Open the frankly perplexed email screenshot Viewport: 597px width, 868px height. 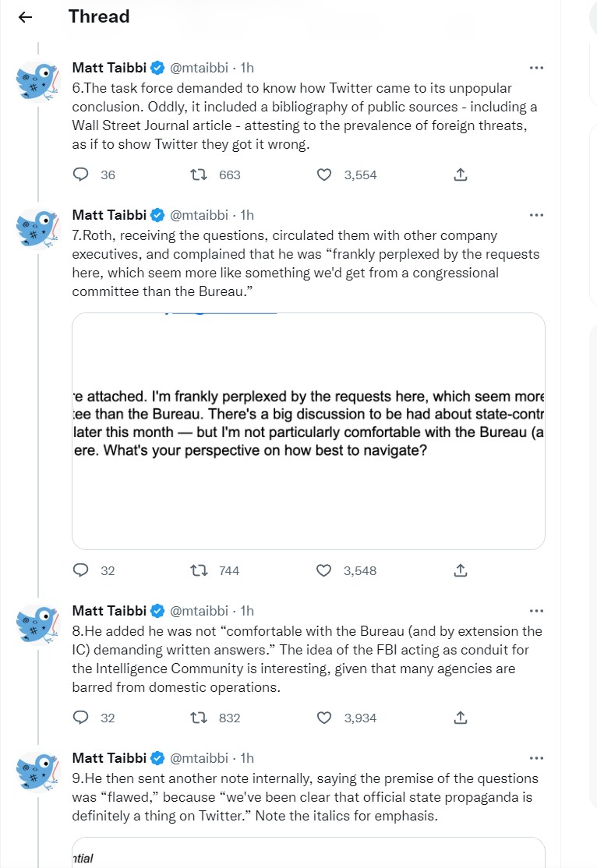pos(309,431)
